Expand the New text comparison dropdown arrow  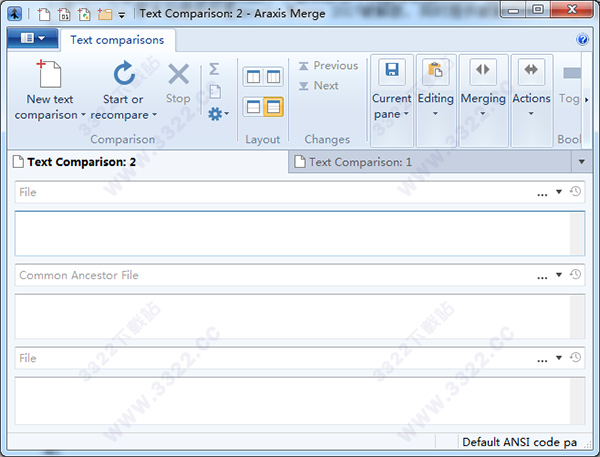[x=83, y=114]
